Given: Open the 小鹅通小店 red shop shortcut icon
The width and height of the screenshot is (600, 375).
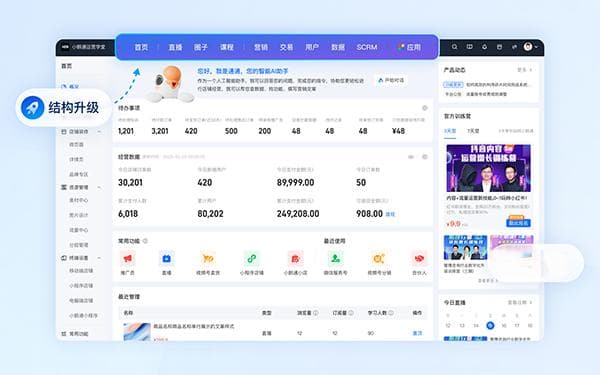Looking at the screenshot, I should [295, 259].
